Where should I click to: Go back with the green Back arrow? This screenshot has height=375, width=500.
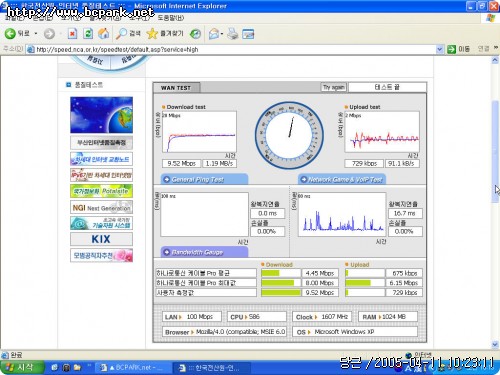tap(10, 33)
